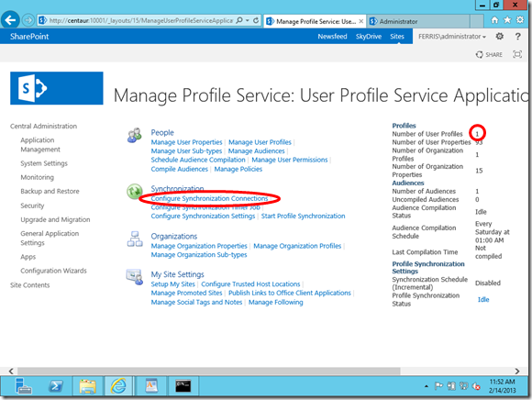Open Setup My Sites link

172,284
